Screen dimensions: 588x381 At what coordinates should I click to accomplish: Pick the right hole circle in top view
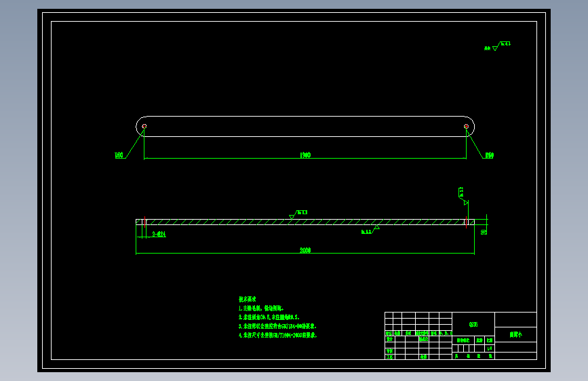(466, 126)
